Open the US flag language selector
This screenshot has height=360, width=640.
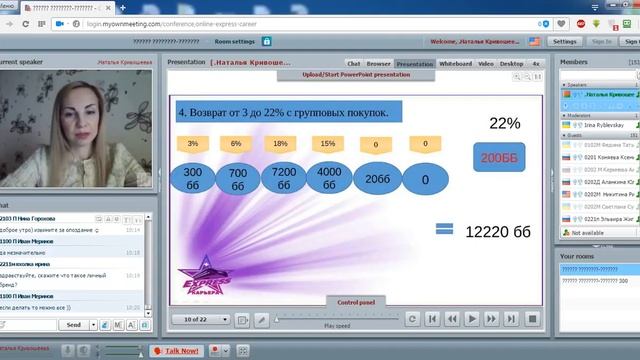pos(534,41)
